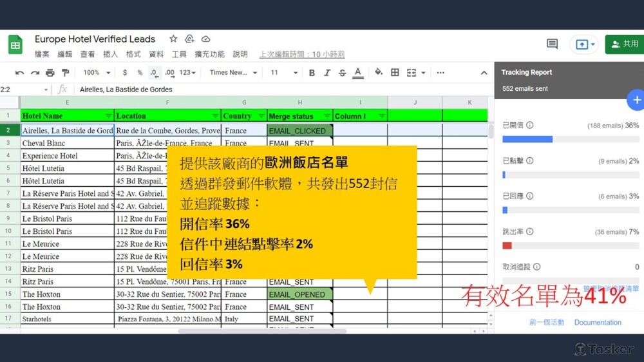644x362 pixels.
Task: Star the Europe Hotel Verified Leads document
Action: pyautogui.click(x=173, y=39)
